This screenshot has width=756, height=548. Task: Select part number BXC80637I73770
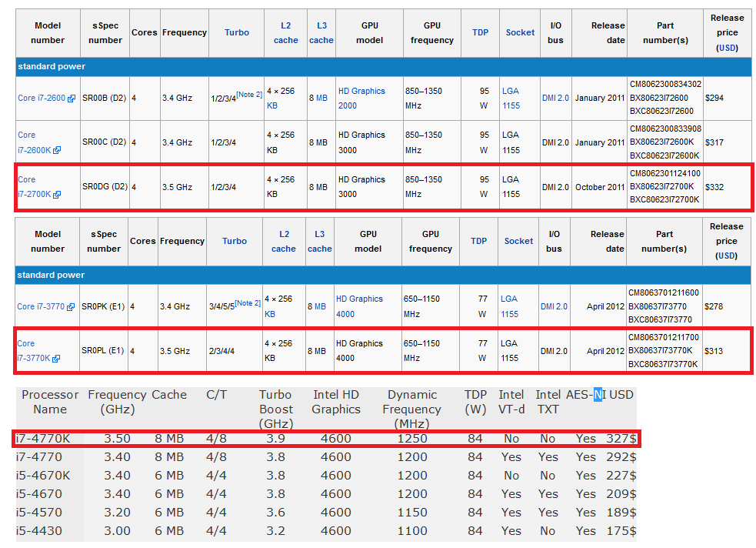point(660,319)
